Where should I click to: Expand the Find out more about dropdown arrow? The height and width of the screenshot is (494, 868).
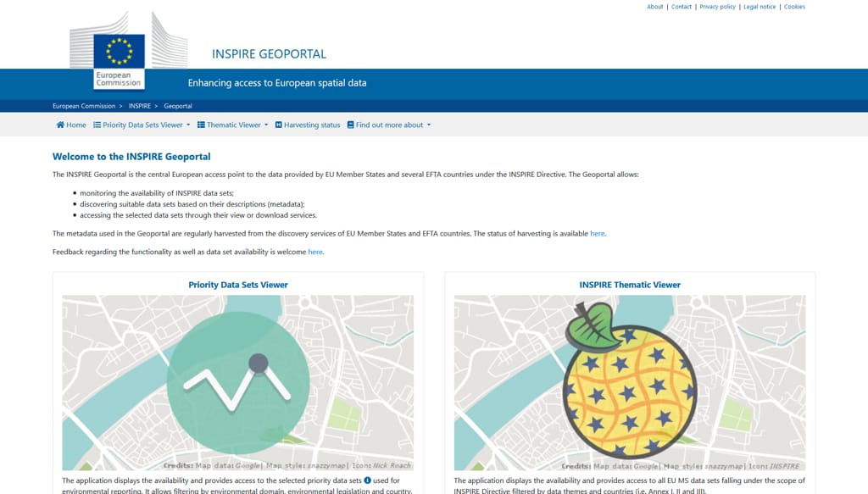429,125
